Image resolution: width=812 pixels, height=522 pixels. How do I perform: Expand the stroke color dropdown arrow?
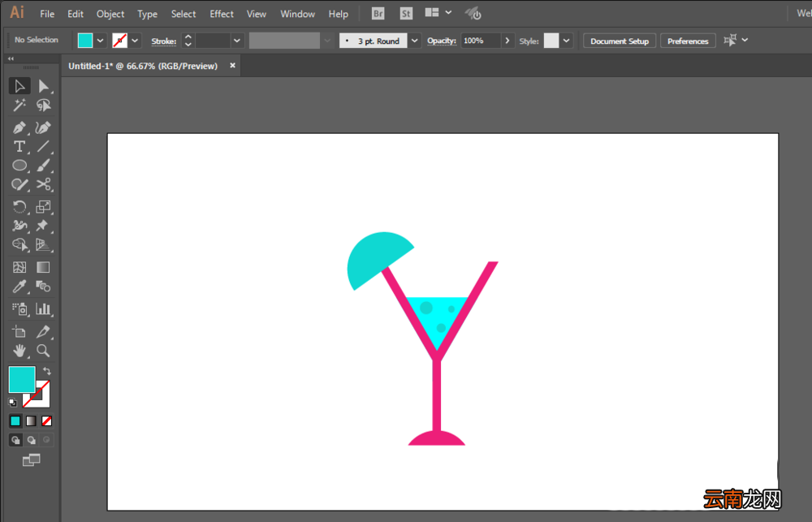(x=135, y=41)
